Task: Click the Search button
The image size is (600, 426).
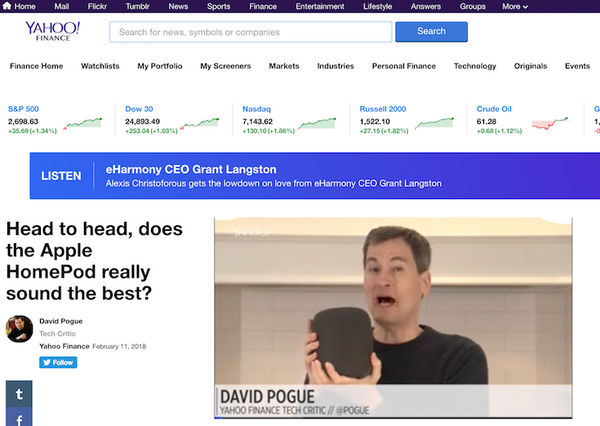Action: pyautogui.click(x=431, y=32)
